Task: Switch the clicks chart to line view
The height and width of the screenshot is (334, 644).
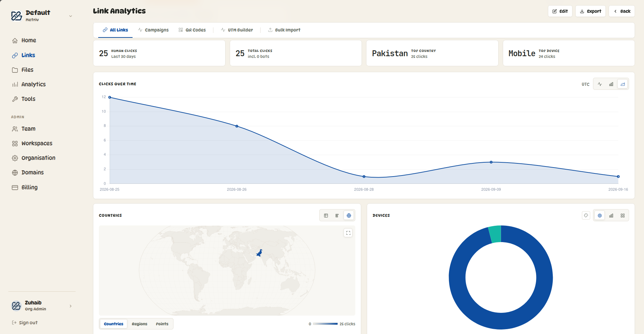Action: click(600, 84)
